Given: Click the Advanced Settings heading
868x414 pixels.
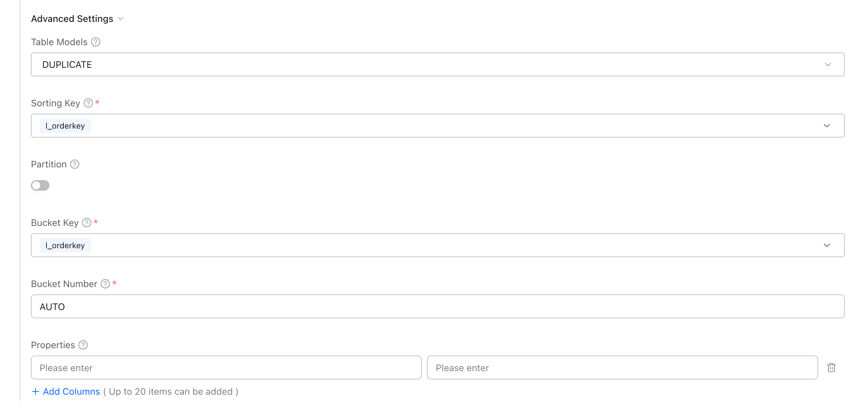Looking at the screenshot, I should point(72,19).
